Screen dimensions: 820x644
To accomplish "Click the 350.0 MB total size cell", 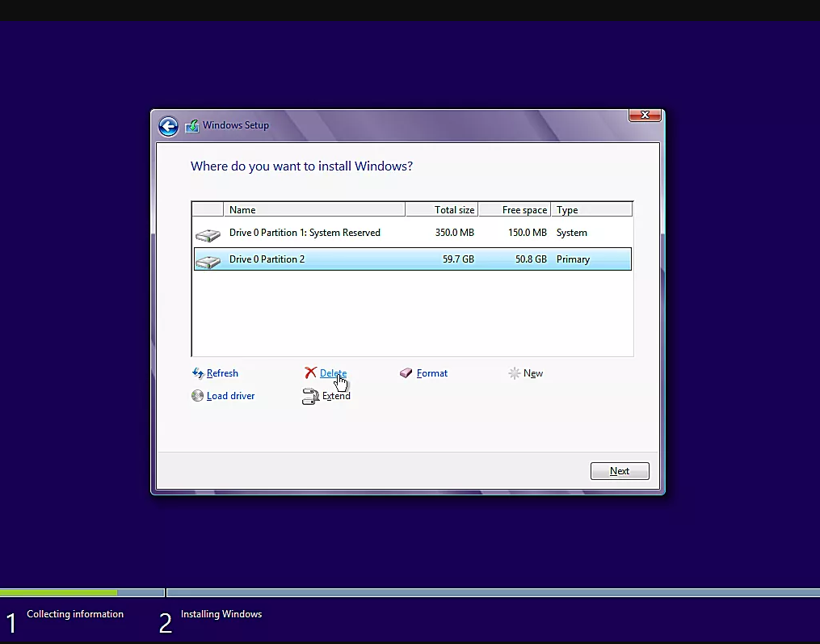I will click(x=455, y=233).
